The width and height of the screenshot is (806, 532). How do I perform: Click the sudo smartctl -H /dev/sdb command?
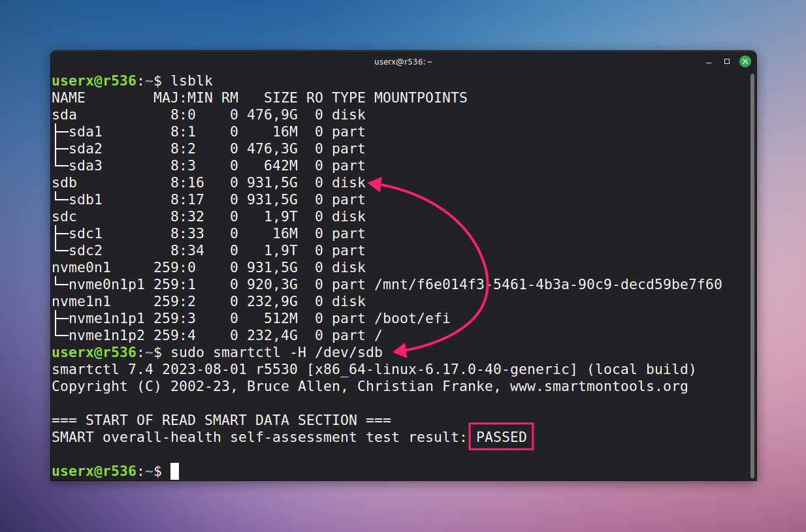click(x=276, y=352)
